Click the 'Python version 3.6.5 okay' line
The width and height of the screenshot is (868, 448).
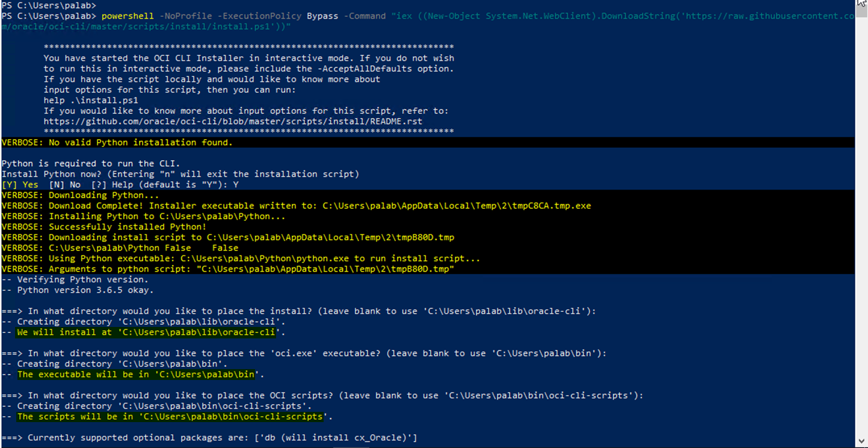pyautogui.click(x=85, y=290)
